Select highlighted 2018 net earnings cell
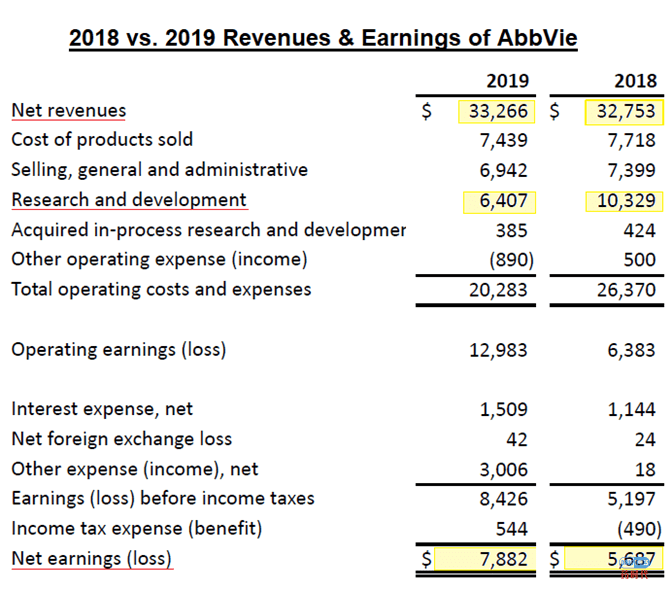The width and height of the screenshot is (672, 591). (613, 558)
